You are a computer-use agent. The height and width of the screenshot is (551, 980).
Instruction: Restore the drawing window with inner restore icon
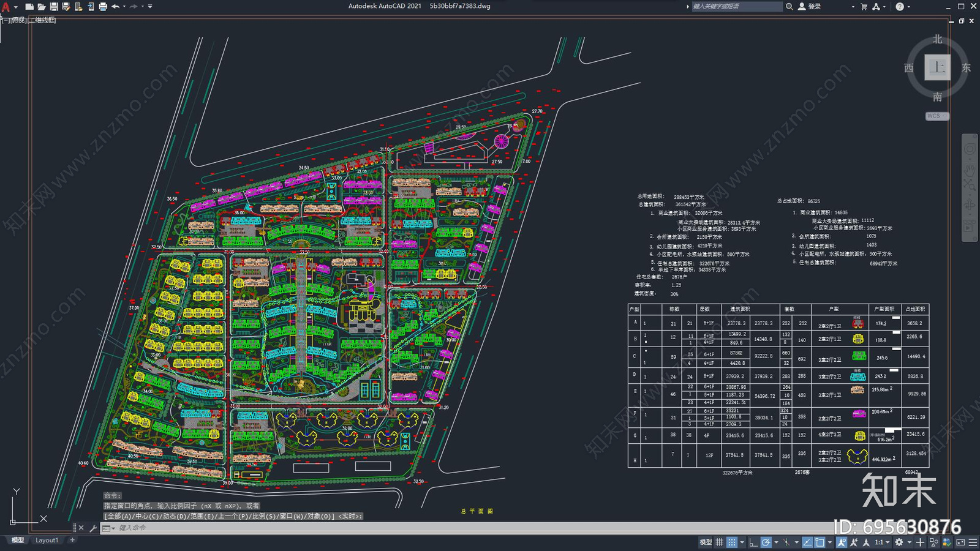pos(961,21)
